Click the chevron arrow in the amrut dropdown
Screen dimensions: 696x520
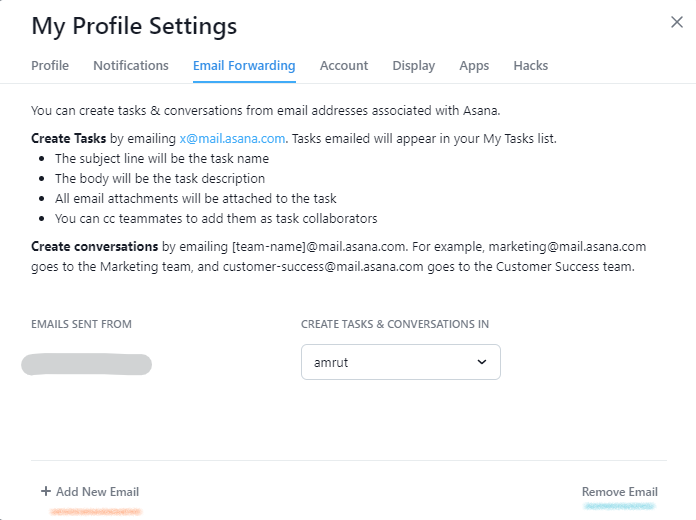coord(482,362)
